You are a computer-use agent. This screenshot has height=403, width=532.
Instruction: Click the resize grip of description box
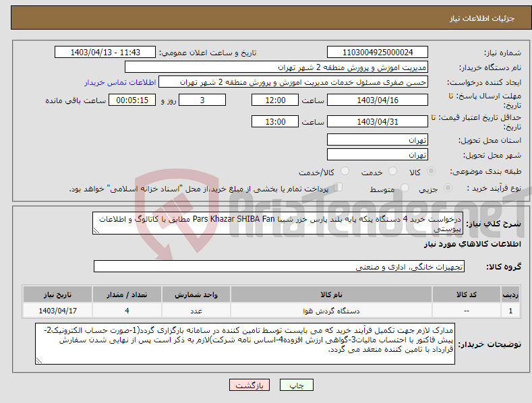[96, 230]
